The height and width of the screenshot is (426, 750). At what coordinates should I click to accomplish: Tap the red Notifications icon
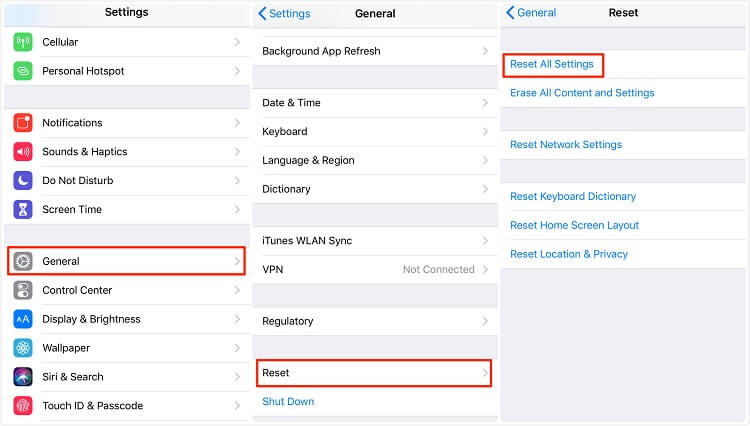23,123
